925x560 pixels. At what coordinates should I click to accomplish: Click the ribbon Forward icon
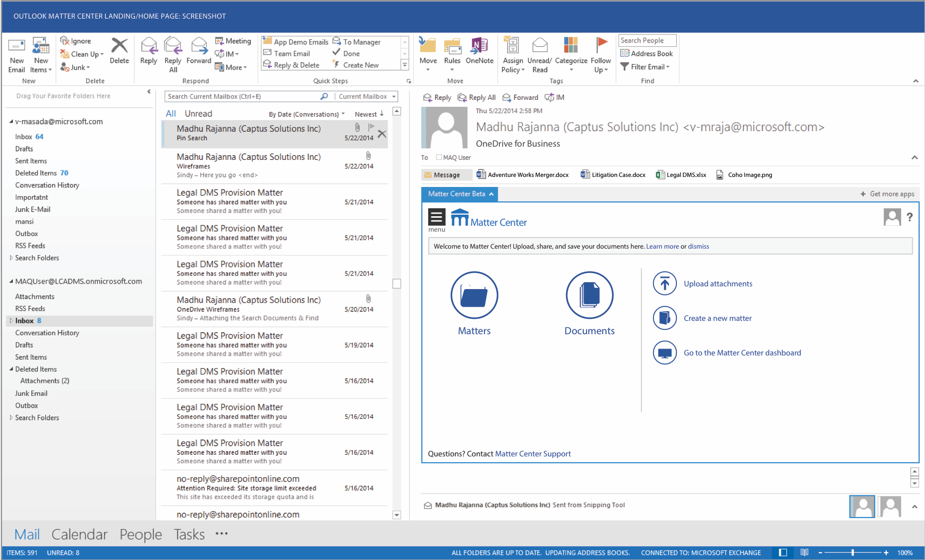[x=199, y=46]
